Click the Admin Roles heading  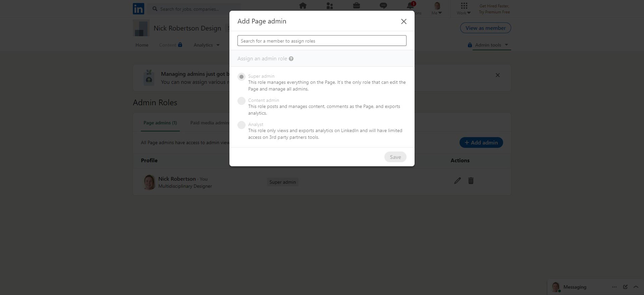[x=155, y=103]
